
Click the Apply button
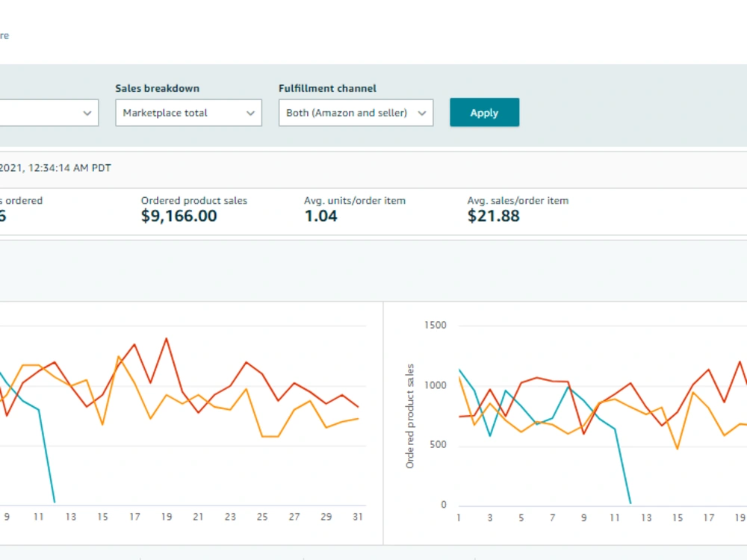point(485,113)
